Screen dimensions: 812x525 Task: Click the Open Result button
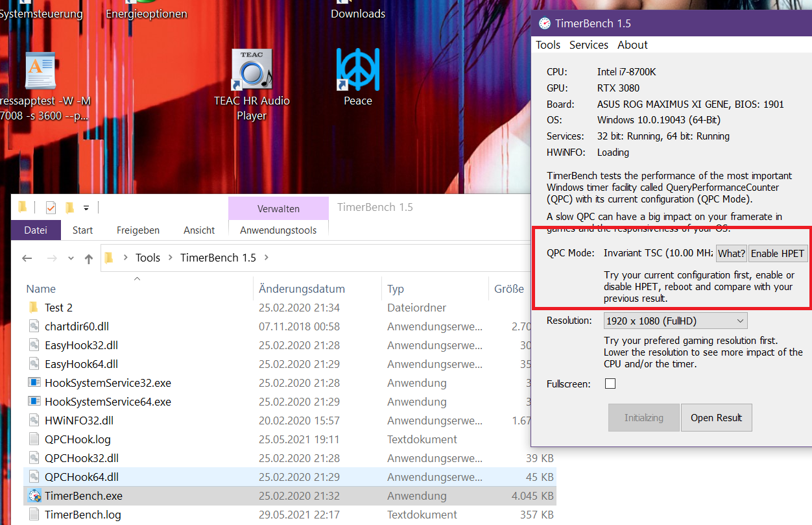pos(716,417)
